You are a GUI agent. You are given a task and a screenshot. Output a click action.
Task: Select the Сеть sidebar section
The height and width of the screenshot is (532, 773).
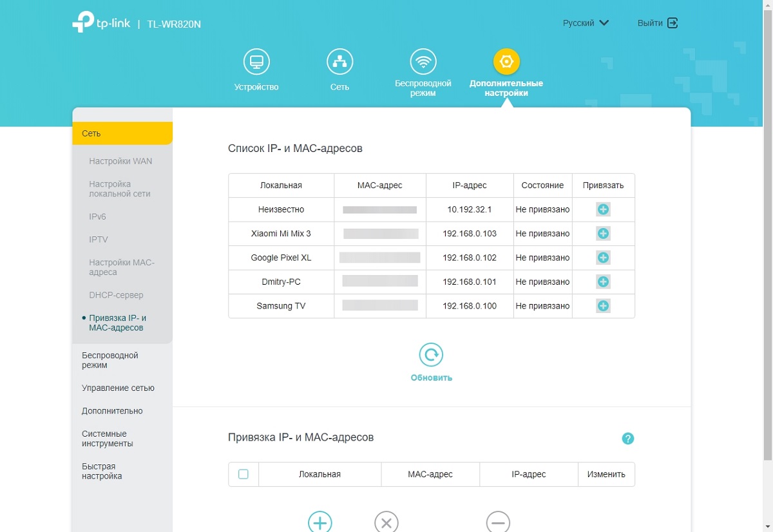(122, 133)
